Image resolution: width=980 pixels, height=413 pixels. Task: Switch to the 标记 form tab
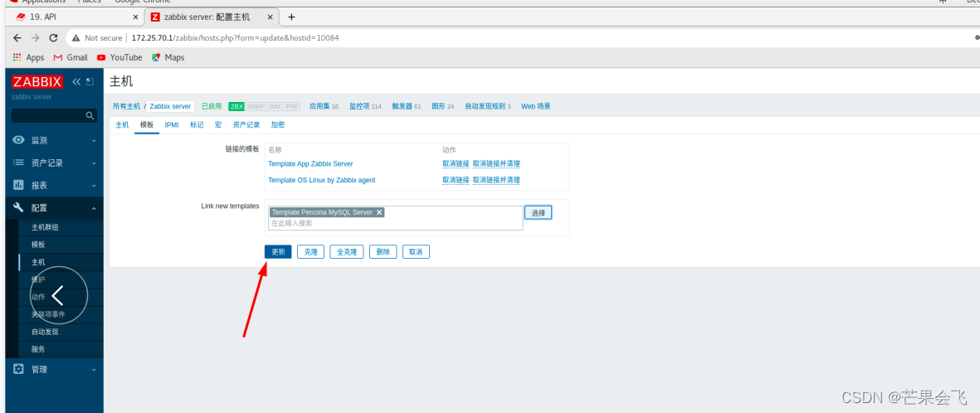pos(197,125)
